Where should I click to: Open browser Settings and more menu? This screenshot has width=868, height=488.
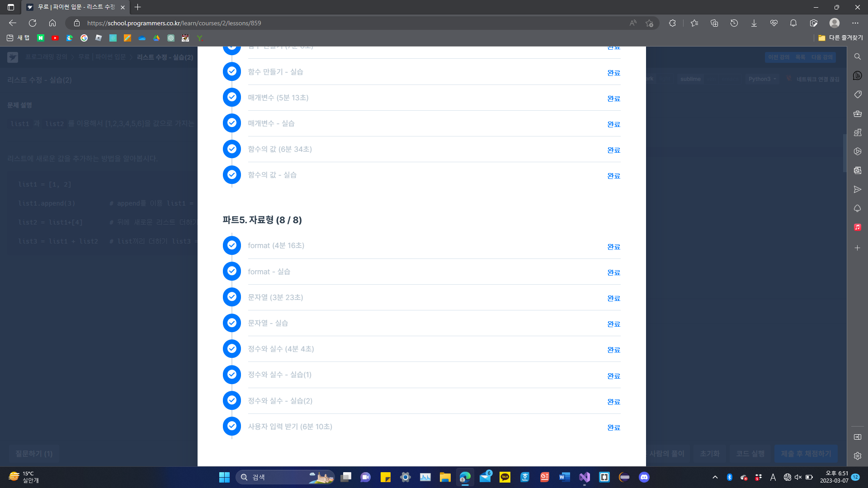coord(855,23)
